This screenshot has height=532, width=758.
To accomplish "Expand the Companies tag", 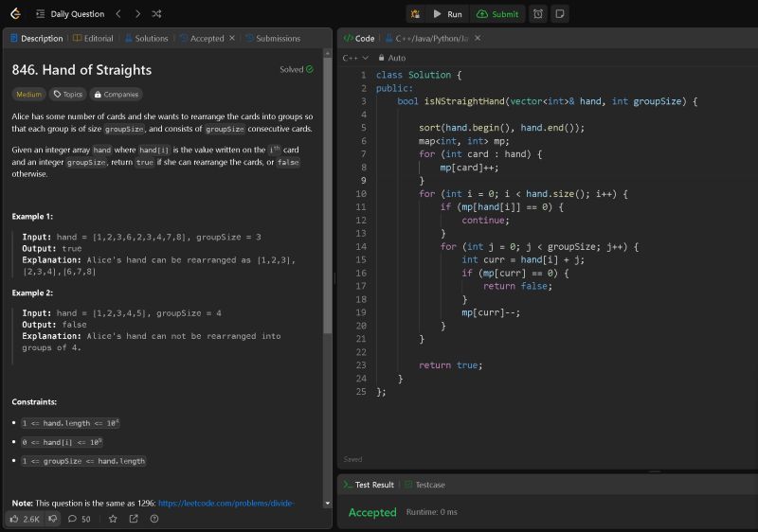I will coord(116,95).
